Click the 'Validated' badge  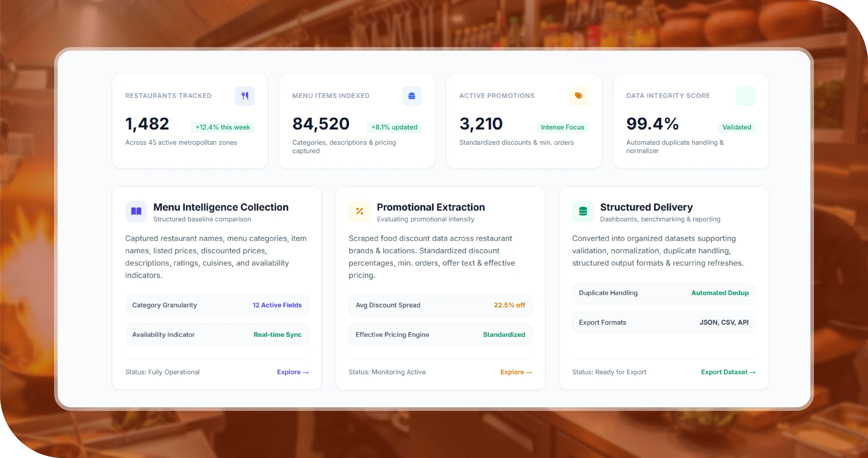pyautogui.click(x=737, y=127)
